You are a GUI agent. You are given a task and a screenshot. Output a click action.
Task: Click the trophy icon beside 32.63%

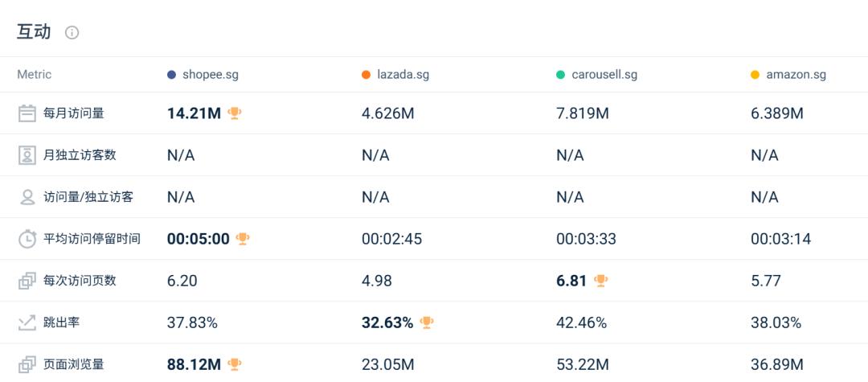click(426, 322)
